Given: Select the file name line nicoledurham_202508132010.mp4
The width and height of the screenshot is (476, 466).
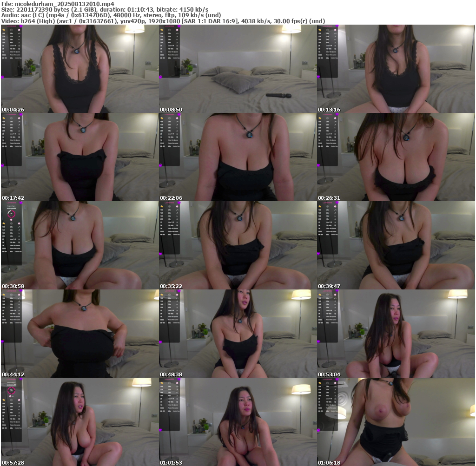Looking at the screenshot, I should 58,4.
